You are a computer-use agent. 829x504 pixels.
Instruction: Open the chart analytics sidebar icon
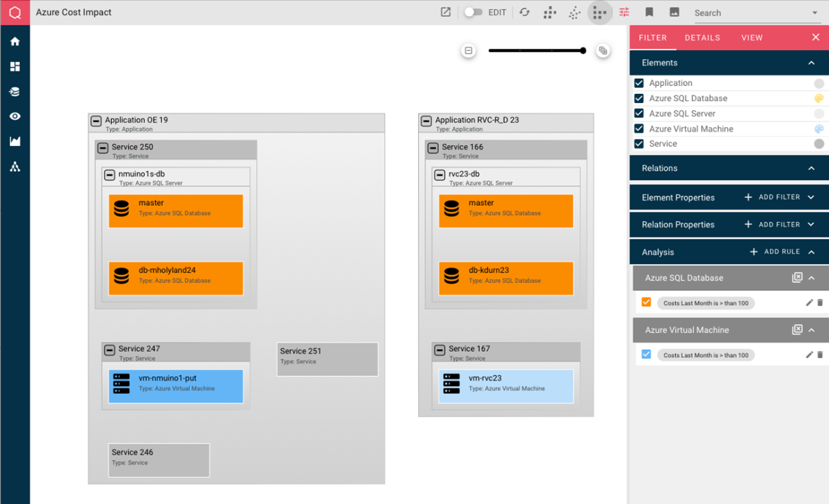15,141
